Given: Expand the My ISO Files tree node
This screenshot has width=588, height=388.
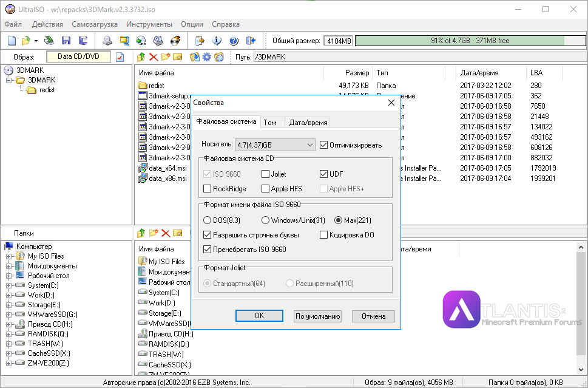Looking at the screenshot, I should [8, 257].
